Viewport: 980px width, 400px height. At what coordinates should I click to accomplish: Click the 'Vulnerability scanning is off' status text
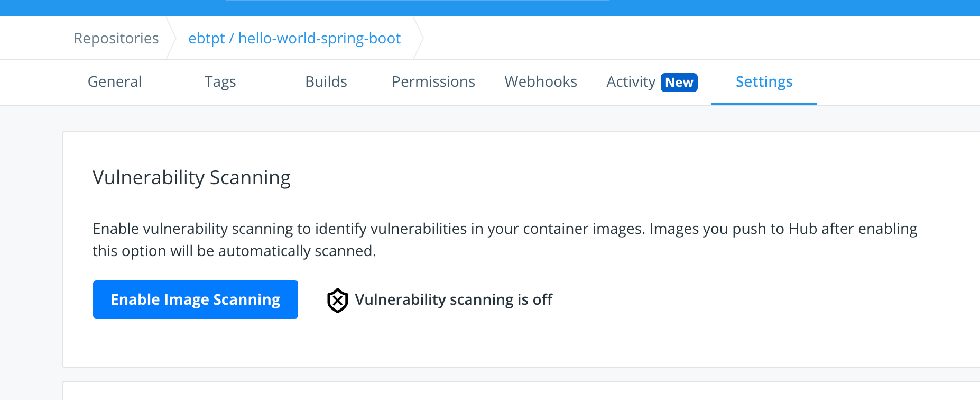[x=454, y=299]
